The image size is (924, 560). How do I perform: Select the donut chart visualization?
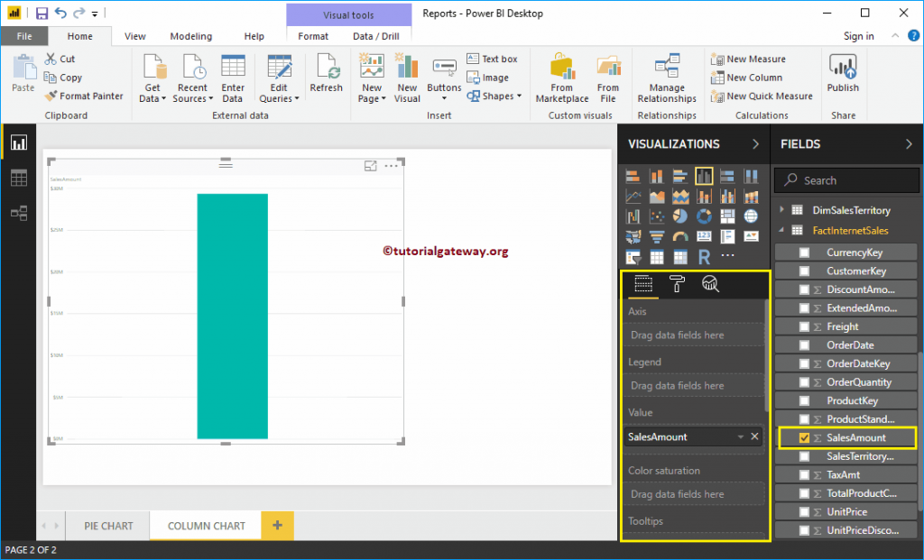tap(704, 216)
